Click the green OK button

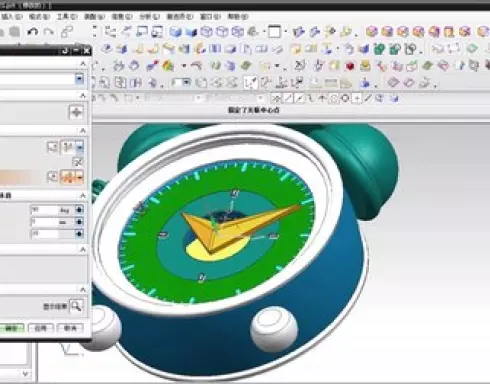[11, 328]
